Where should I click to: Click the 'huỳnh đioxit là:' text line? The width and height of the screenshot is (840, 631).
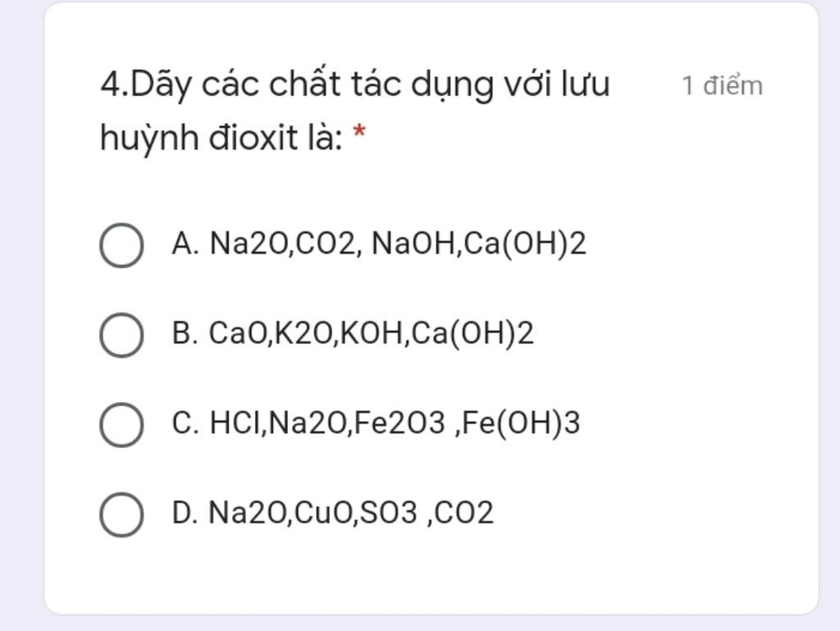tap(221, 138)
